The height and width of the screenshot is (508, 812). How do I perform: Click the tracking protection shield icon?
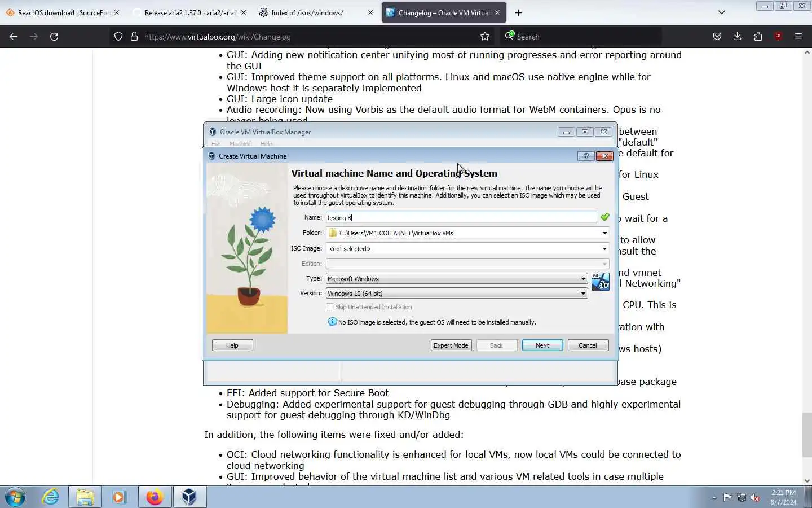[118, 36]
